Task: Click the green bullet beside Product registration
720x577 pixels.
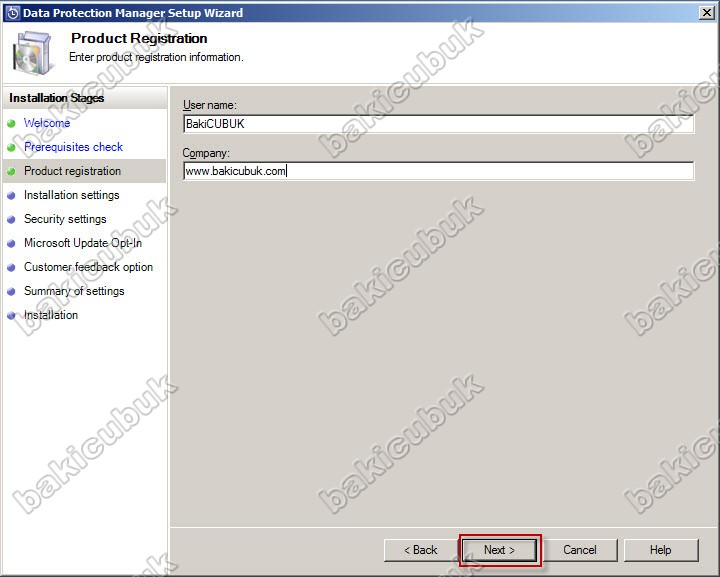Action: click(x=11, y=172)
